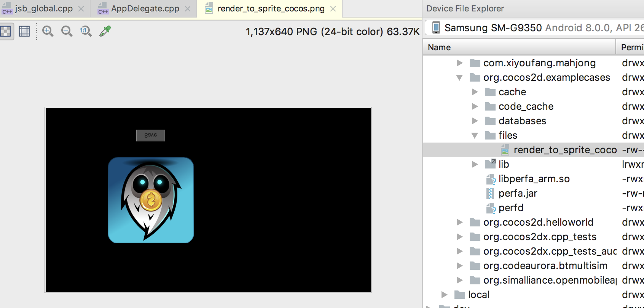644x308 pixels.
Task: Zoom in on the image
Action: (48, 31)
